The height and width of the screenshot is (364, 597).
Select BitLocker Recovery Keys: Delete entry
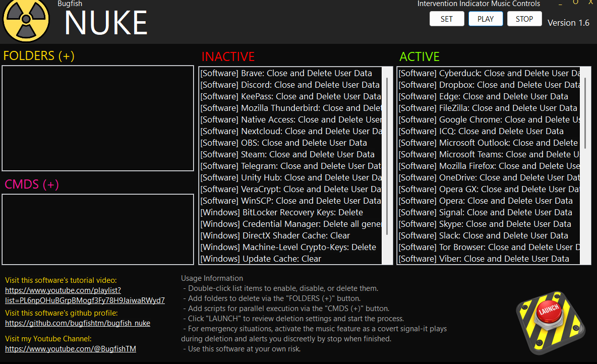(290, 212)
